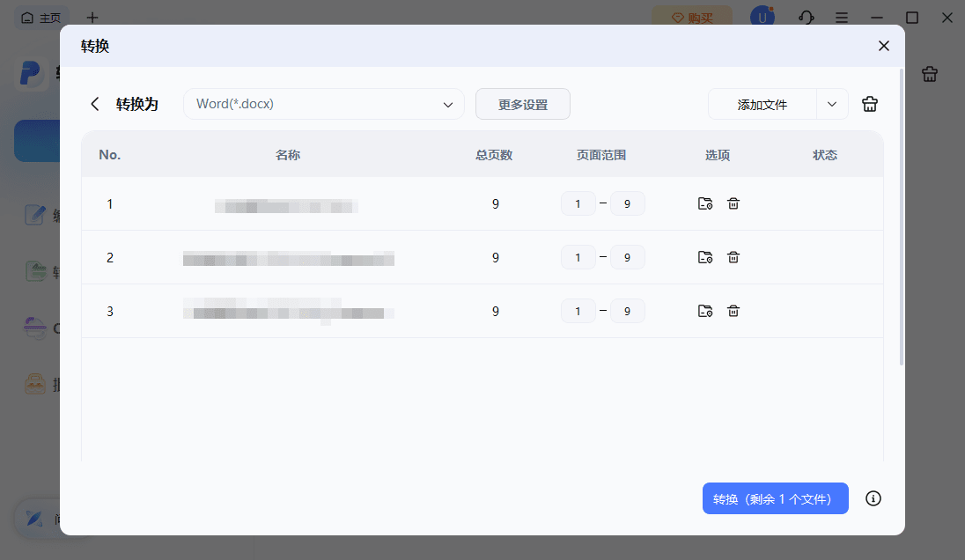Click total pages value in row 3
Screen dimensions: 965x560
[x=496, y=311]
